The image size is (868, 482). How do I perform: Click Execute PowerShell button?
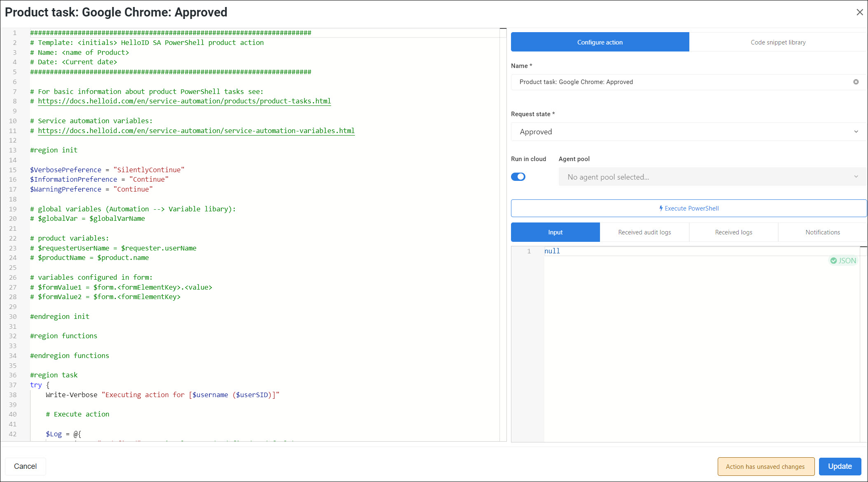point(688,208)
